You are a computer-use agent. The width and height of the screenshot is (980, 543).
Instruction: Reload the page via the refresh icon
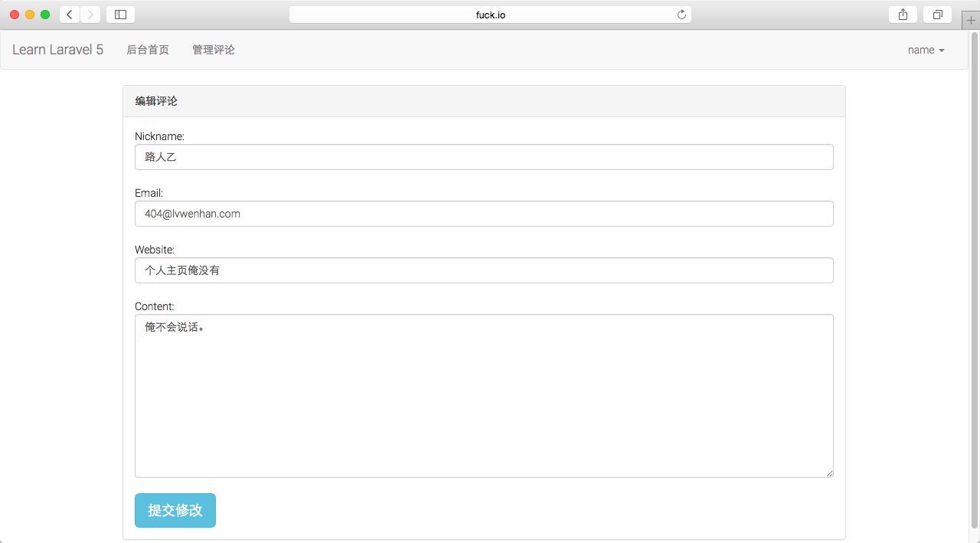[x=681, y=14]
